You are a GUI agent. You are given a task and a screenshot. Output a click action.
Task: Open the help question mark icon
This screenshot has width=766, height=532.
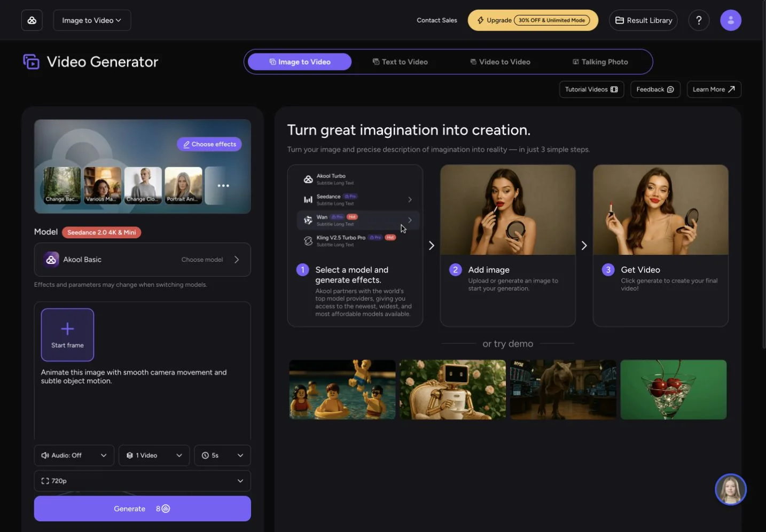[699, 20]
